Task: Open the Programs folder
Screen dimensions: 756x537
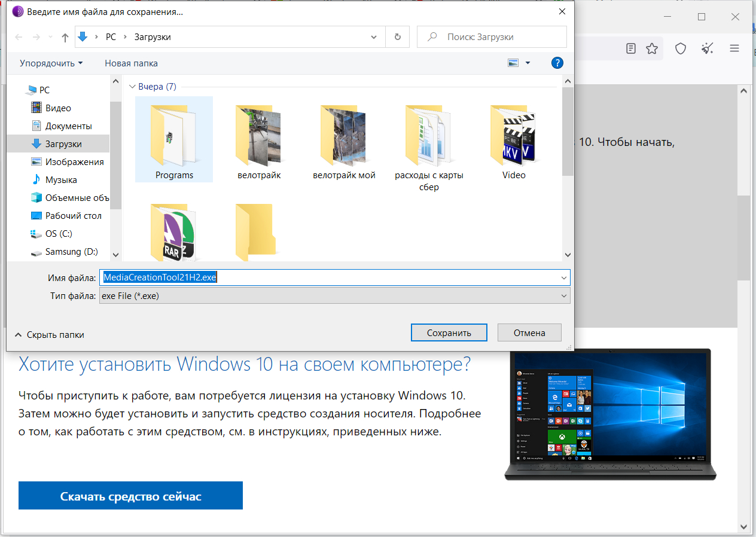Action: 174,139
